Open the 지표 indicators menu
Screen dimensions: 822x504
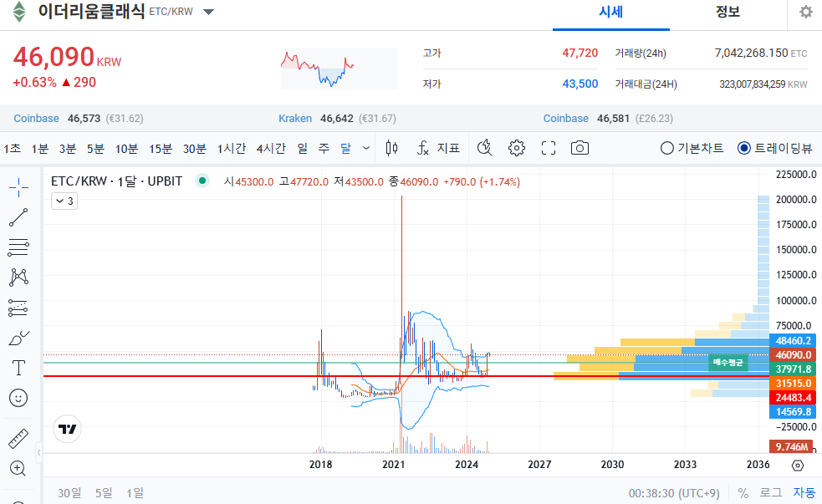point(438,149)
